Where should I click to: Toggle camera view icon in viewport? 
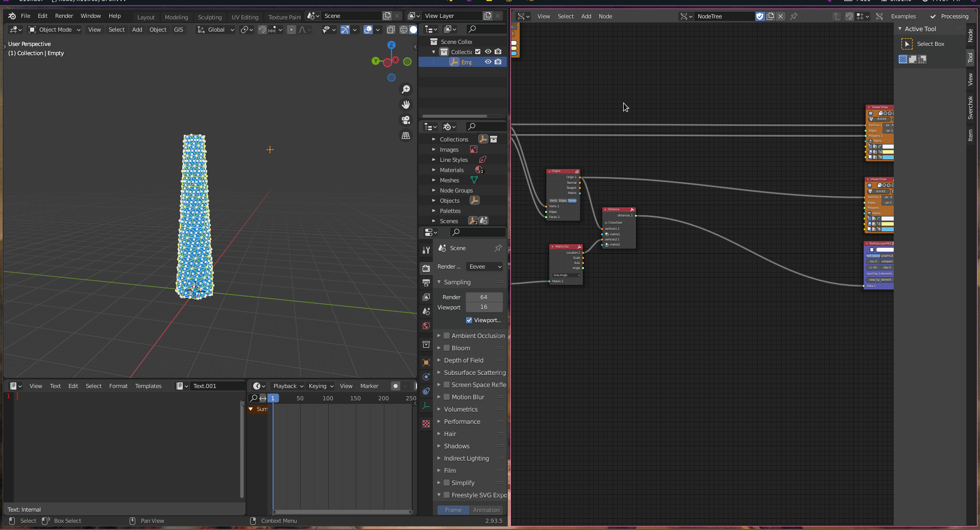point(406,120)
